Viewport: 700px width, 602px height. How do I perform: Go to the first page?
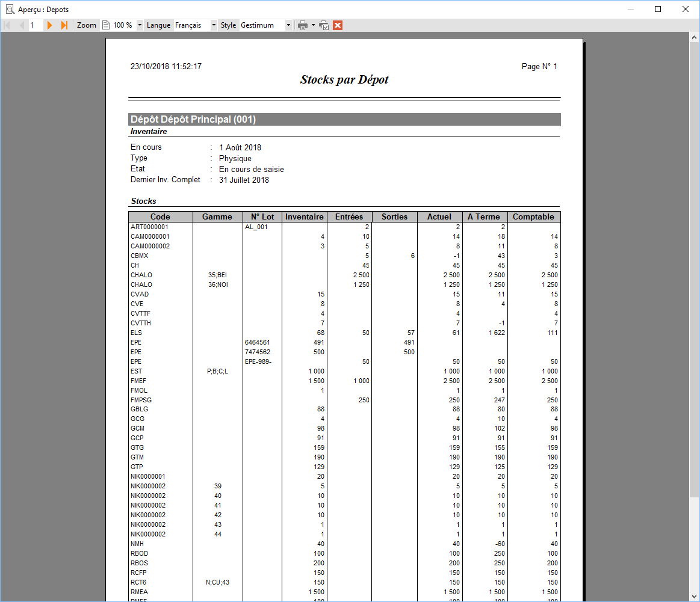pos(7,25)
